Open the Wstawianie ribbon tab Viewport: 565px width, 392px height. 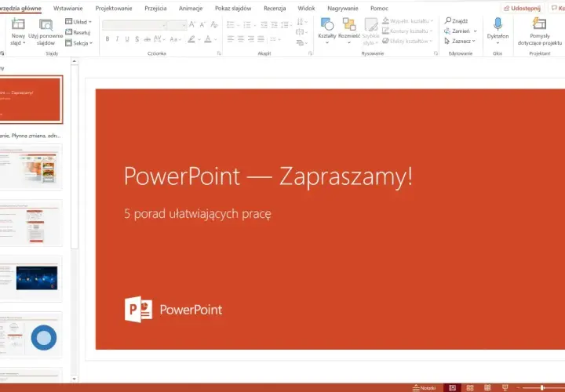pos(67,8)
